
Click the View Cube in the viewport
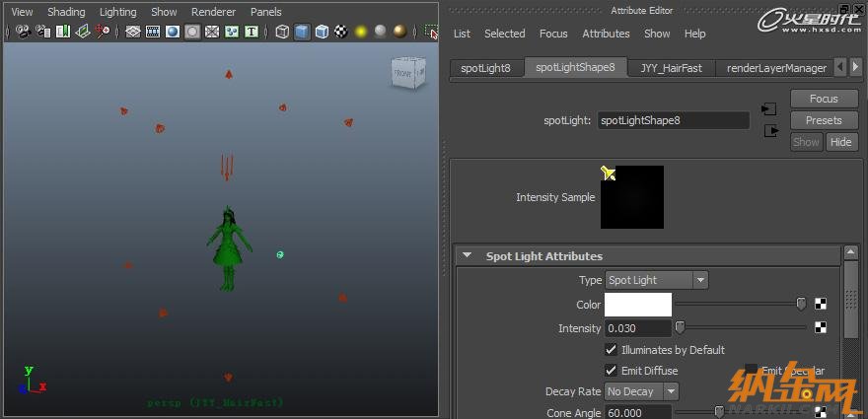[x=408, y=73]
